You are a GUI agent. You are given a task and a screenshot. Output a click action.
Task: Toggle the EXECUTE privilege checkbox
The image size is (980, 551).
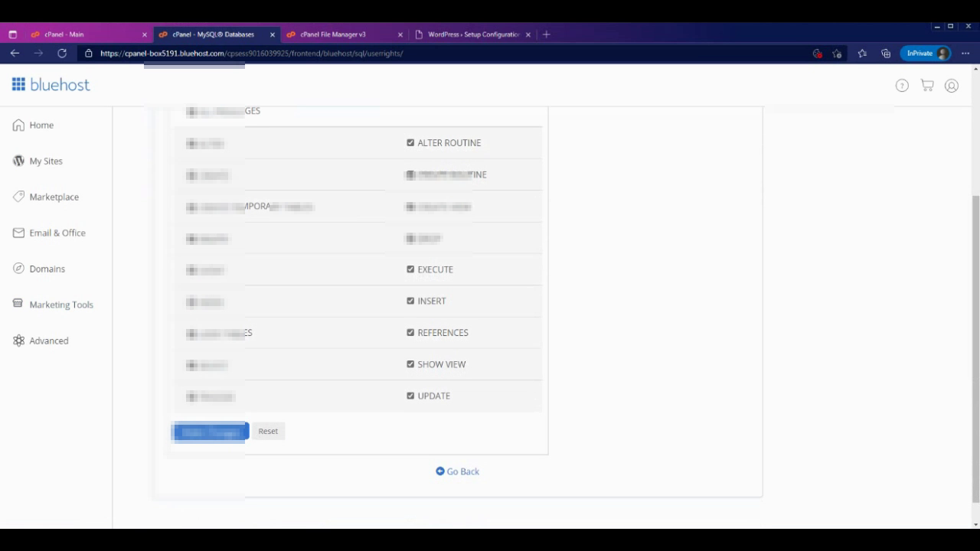tap(410, 269)
